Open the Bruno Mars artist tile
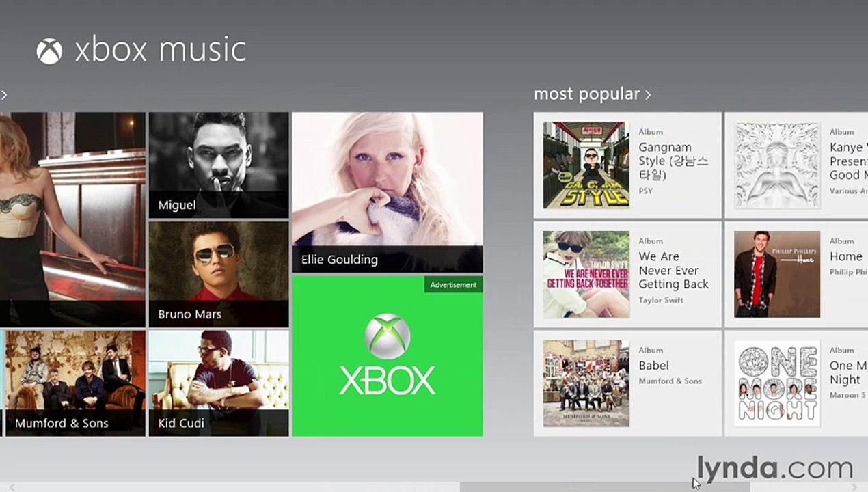 pos(219,275)
